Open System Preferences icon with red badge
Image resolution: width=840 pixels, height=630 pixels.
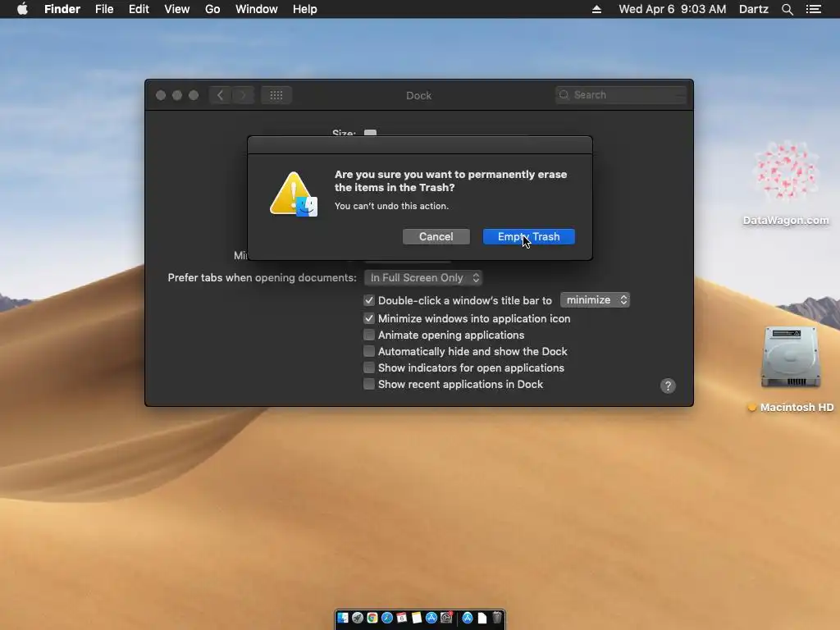pos(446,618)
